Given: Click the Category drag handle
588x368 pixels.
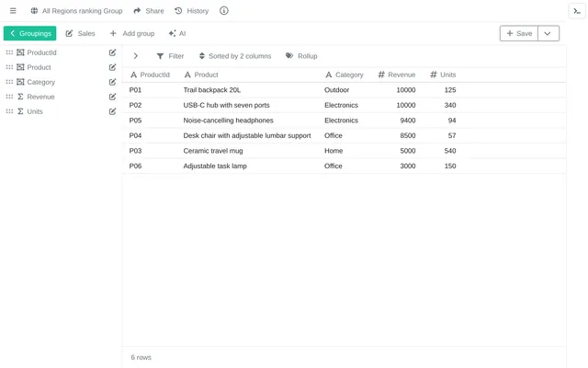Looking at the screenshot, I should click(9, 82).
